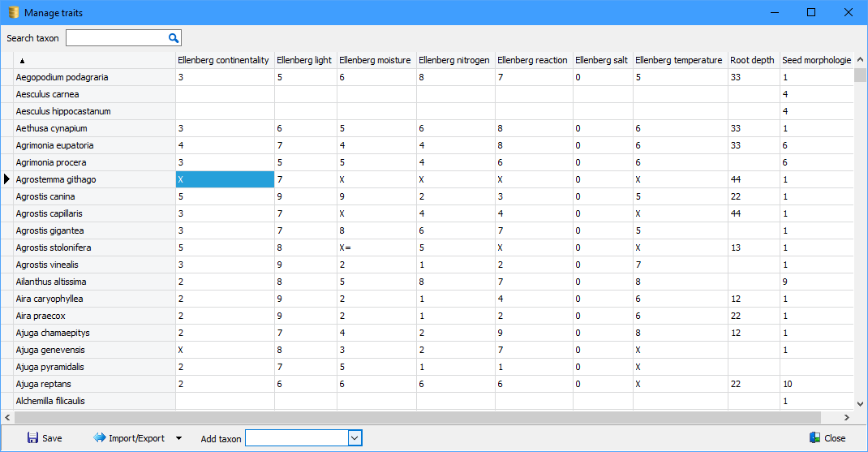The width and height of the screenshot is (868, 452).
Task: Click the database icon in title bar
Action: (13, 13)
